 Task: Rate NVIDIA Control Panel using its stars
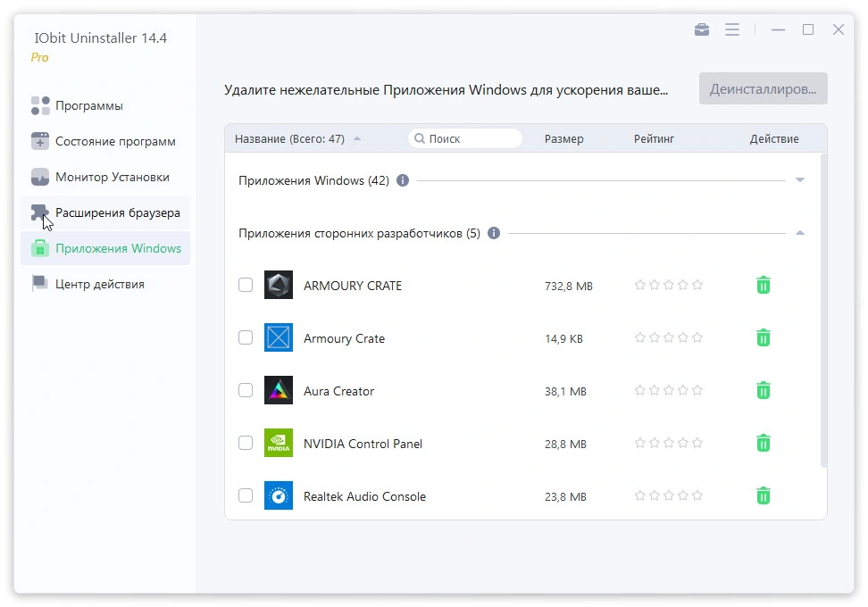pos(668,443)
